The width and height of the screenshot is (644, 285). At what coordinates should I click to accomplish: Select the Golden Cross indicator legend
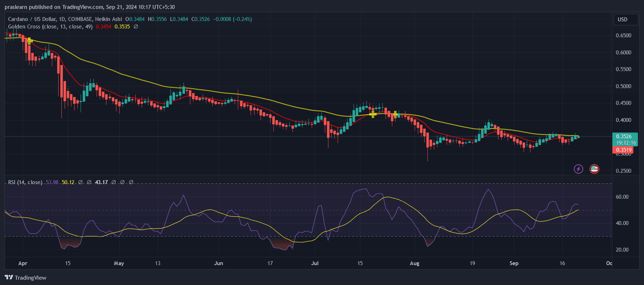pyautogui.click(x=50, y=27)
